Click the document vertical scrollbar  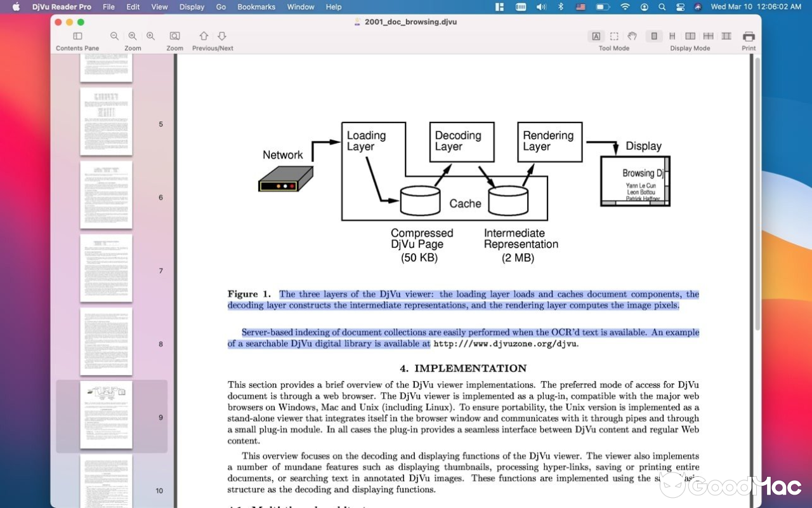point(757,192)
